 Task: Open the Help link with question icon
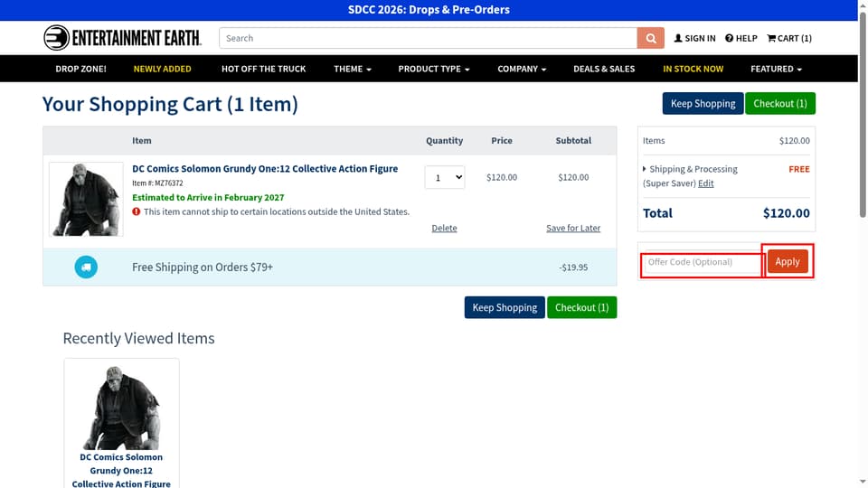(x=741, y=38)
